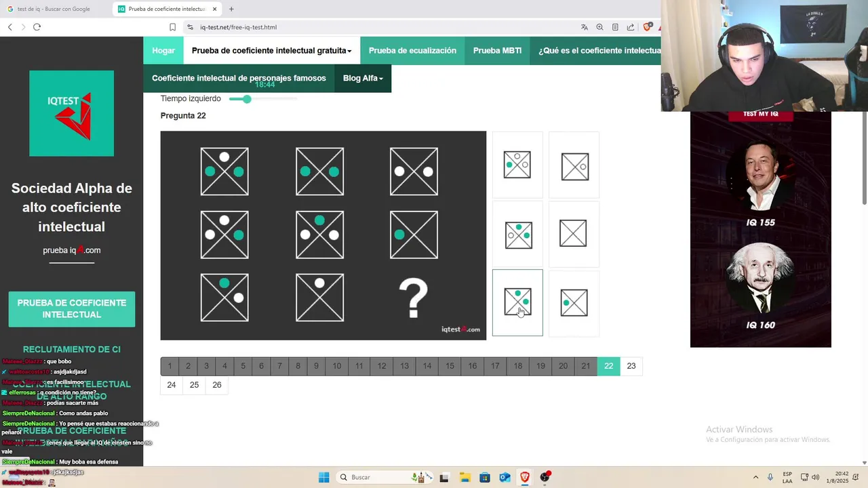Choose answer with green top, white and green dots
The height and width of the screenshot is (488, 868).
click(x=518, y=235)
